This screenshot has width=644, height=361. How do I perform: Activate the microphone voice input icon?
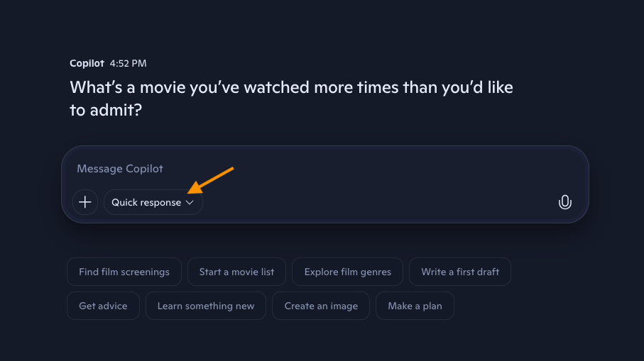pyautogui.click(x=564, y=202)
